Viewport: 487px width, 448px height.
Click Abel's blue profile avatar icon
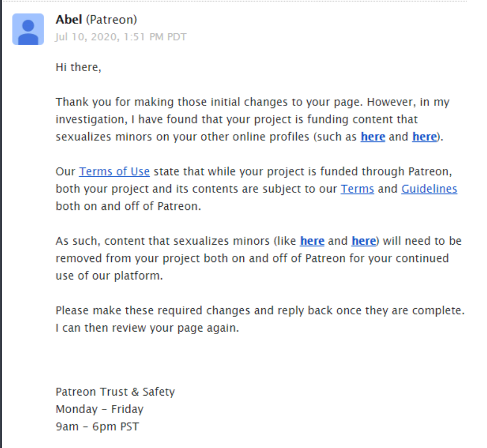[x=28, y=29]
